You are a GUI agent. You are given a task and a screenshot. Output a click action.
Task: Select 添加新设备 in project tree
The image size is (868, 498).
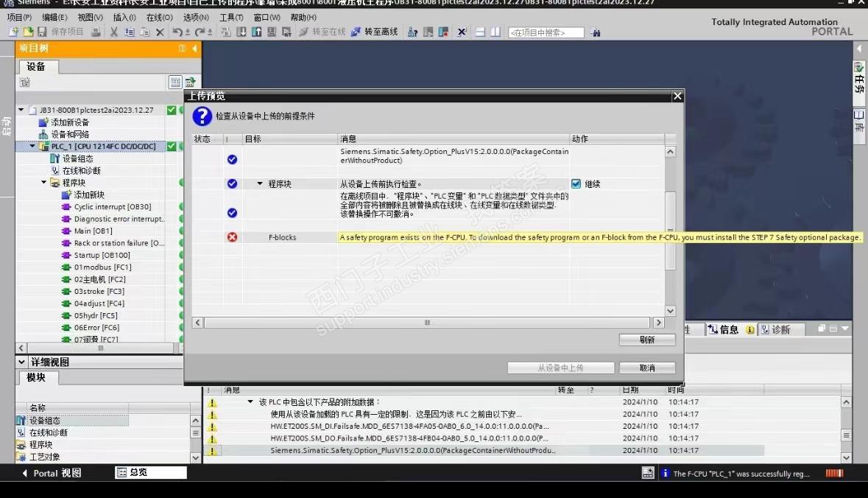pos(70,122)
